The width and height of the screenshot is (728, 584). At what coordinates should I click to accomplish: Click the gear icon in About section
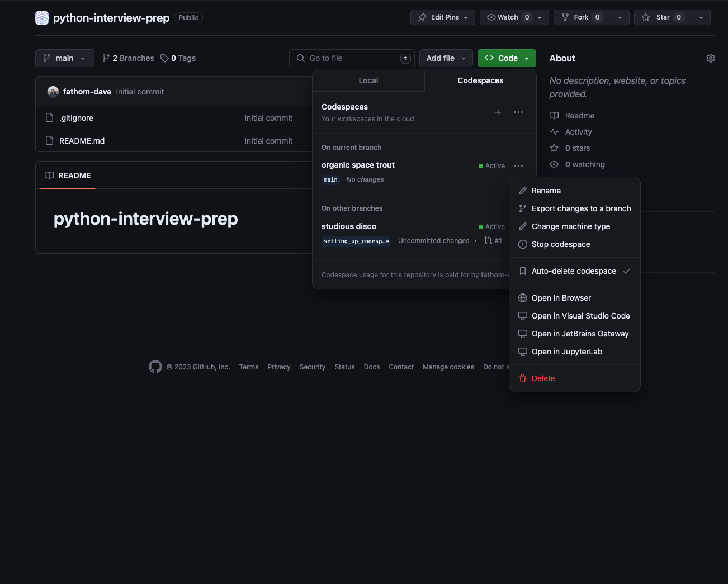click(710, 58)
